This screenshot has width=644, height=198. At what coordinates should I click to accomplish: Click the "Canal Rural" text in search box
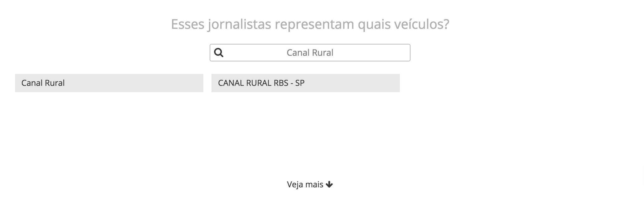click(310, 53)
